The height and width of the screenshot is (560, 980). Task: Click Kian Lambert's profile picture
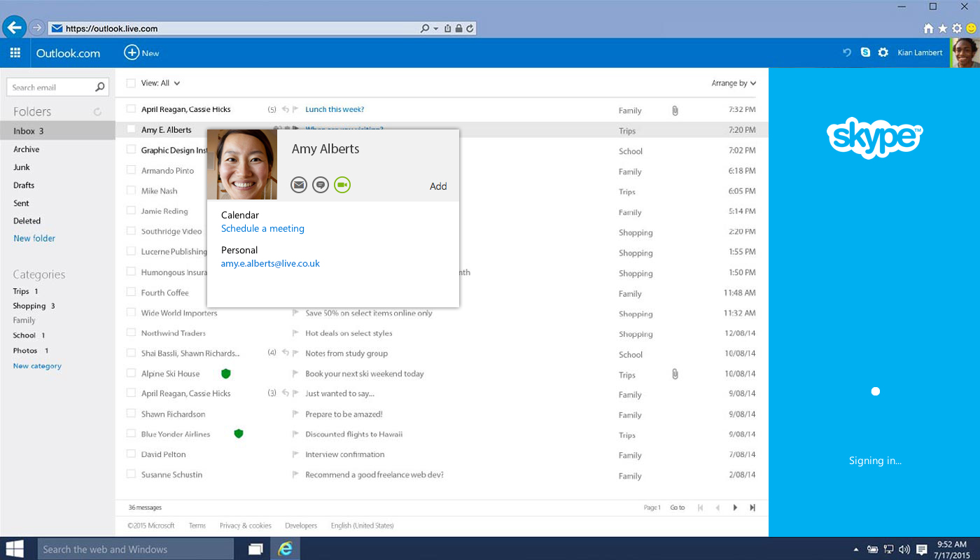[965, 52]
